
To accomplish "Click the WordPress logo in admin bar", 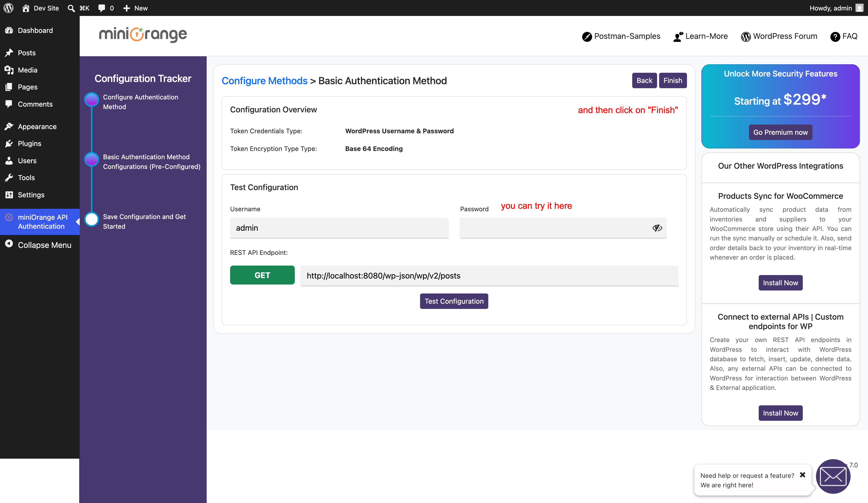I will tap(8, 8).
